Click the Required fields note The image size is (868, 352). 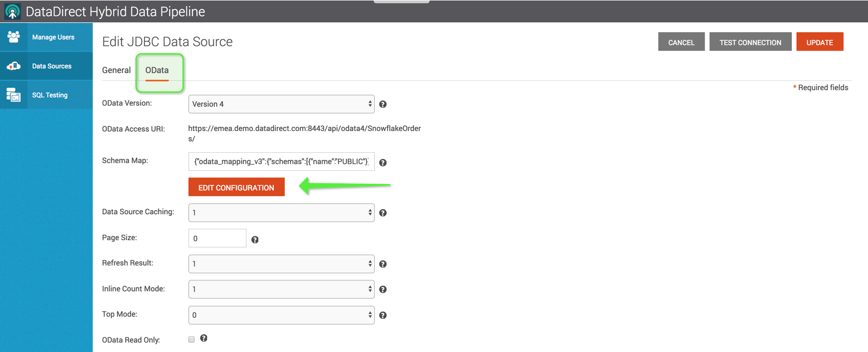click(821, 87)
